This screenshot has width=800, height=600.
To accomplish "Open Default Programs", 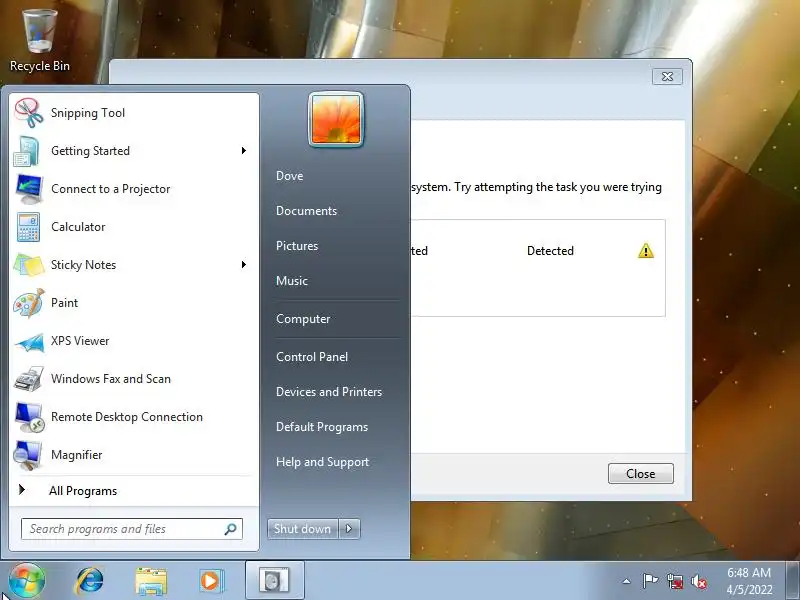I will [x=322, y=427].
